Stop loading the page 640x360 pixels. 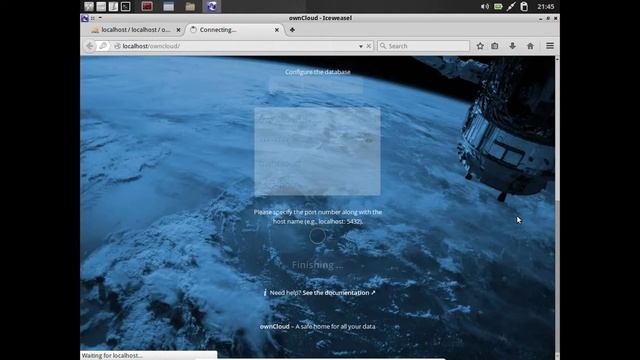(369, 46)
